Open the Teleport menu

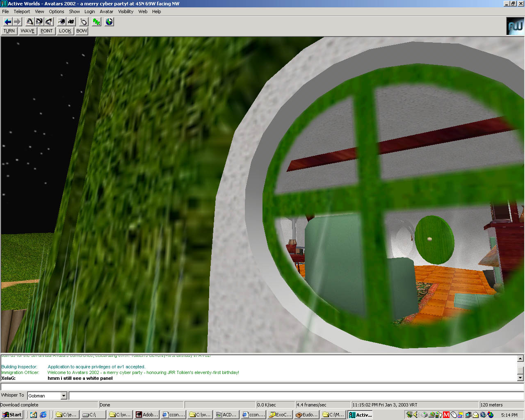22,11
